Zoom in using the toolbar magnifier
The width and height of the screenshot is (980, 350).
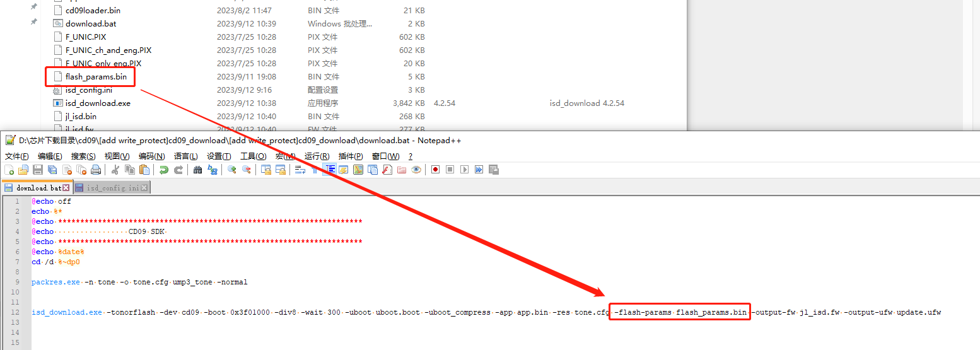pyautogui.click(x=232, y=170)
